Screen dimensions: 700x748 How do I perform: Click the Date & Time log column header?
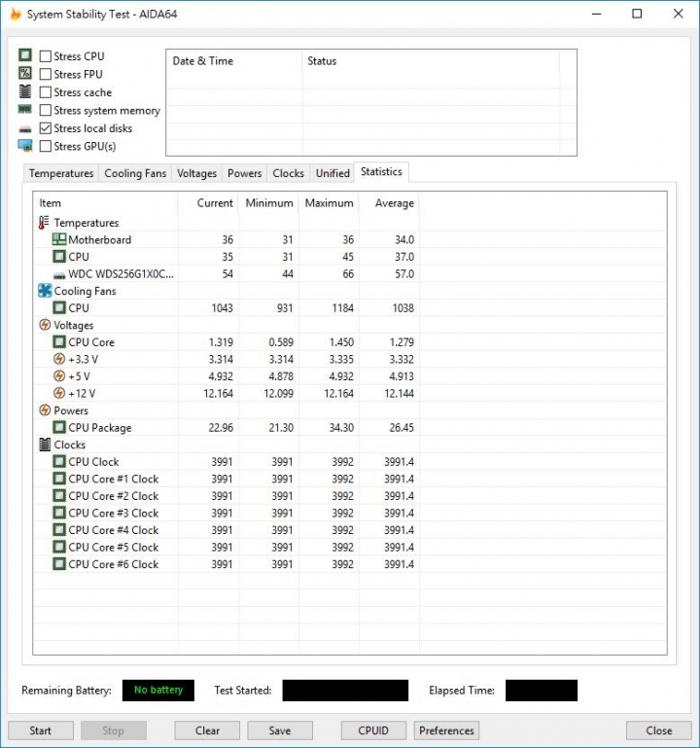pyautogui.click(x=234, y=61)
